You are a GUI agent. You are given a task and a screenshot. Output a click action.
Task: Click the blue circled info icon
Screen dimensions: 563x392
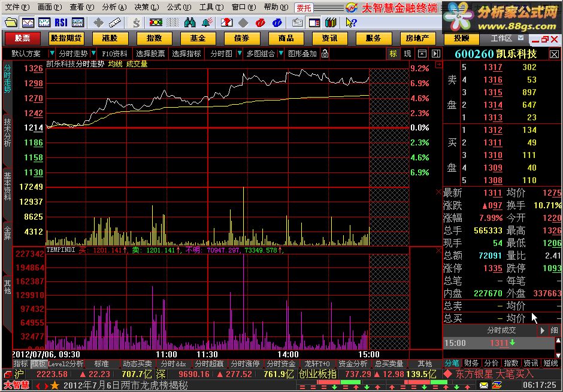click(x=277, y=23)
